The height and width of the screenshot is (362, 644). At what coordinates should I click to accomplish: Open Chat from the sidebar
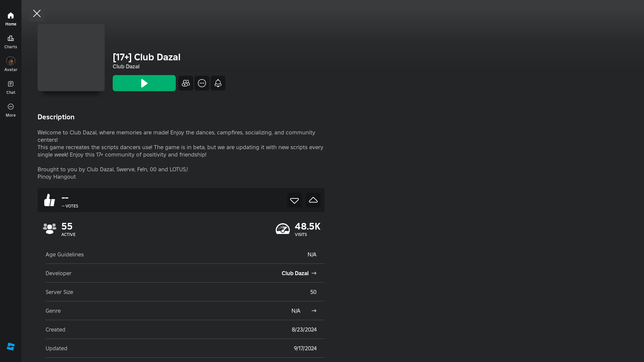[x=11, y=87]
